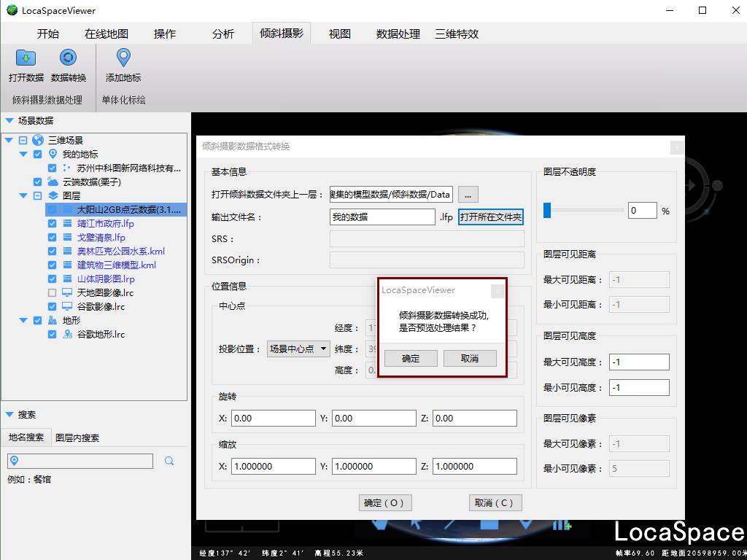Confirm preview with 确定 in message box
The image size is (747, 560).
click(411, 359)
